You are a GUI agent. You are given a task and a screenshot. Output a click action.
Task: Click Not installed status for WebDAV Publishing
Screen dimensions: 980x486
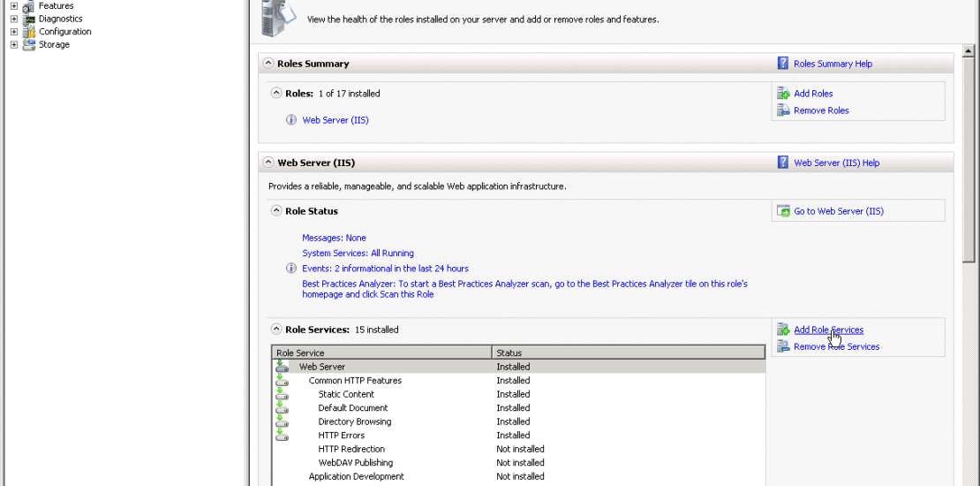click(x=520, y=463)
